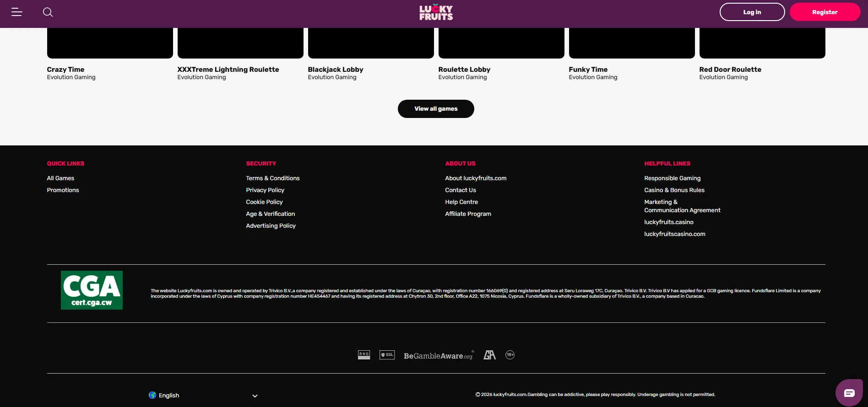Open Cookie Policy link
Screen dimensions: 868x407
[264, 202]
